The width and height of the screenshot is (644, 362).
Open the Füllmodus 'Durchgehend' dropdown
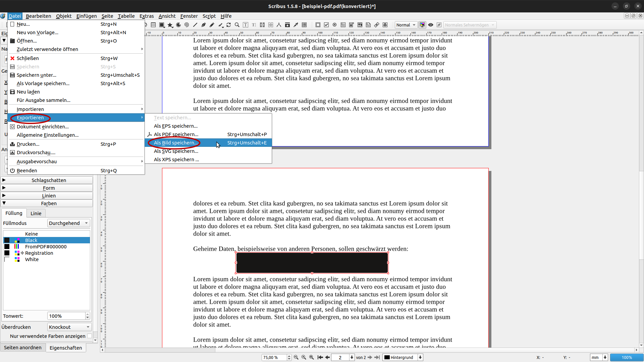click(x=69, y=223)
